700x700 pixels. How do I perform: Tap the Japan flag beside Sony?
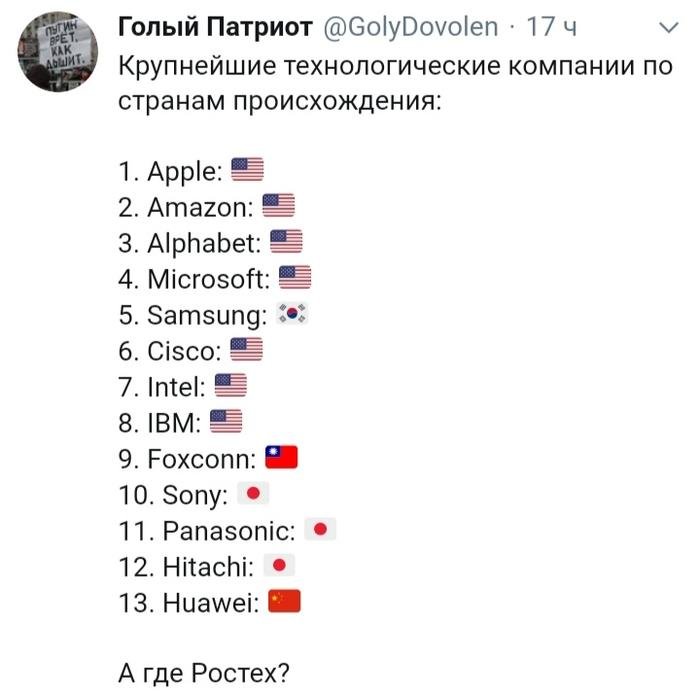point(254,494)
